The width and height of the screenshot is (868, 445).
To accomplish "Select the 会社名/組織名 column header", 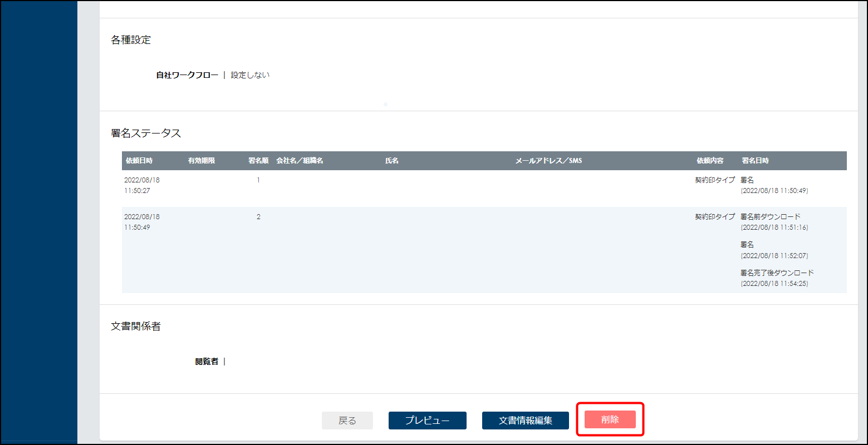I will coord(300,161).
